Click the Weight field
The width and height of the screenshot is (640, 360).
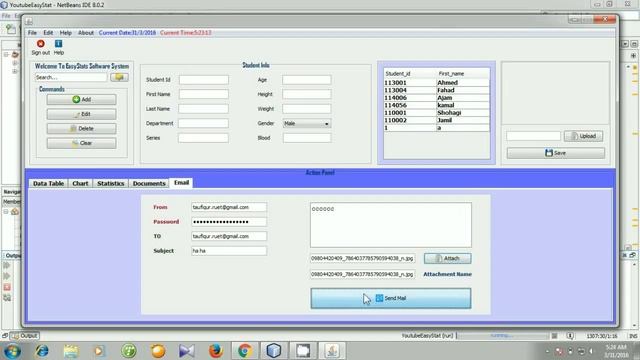[307, 109]
